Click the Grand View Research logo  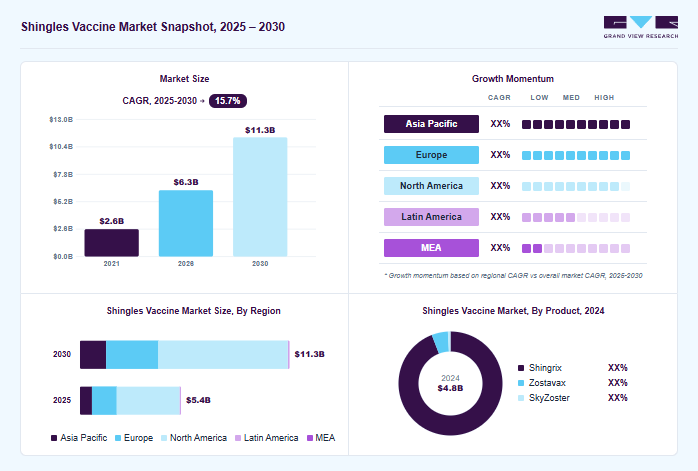641,27
